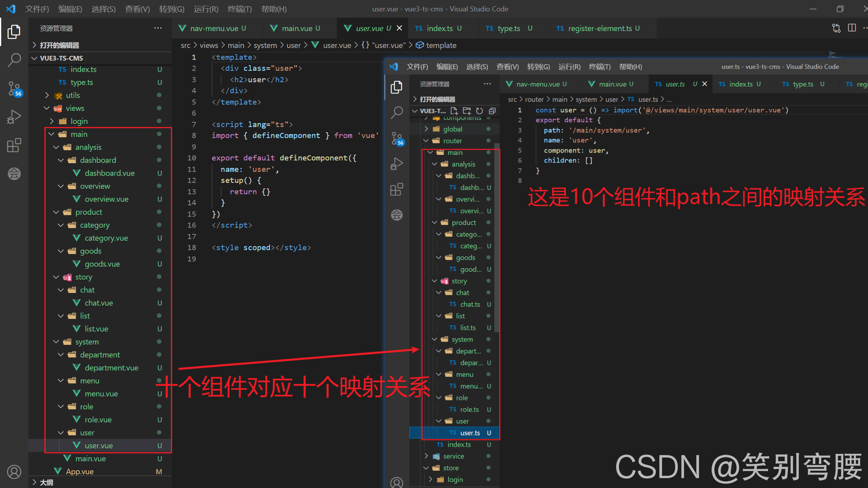
Task: Open the 终端(T) menu
Action: [240, 9]
